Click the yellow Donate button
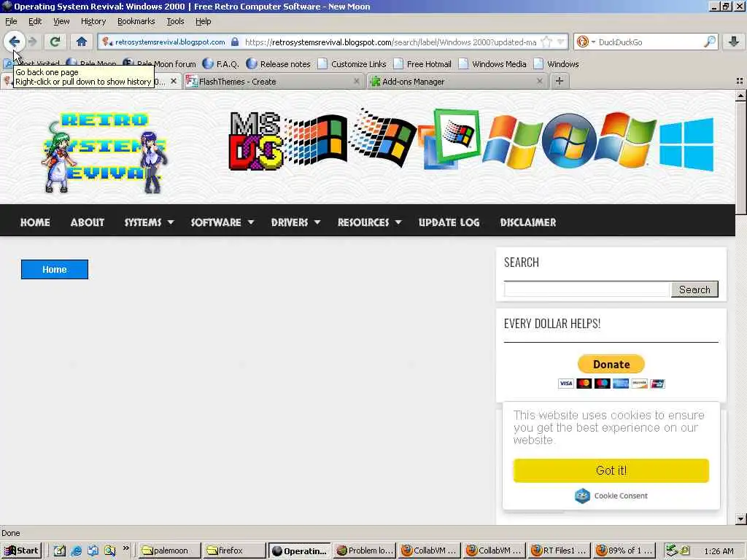 tap(611, 365)
